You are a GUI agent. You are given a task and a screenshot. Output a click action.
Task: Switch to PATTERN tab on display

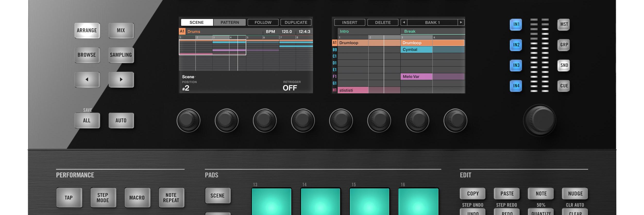[x=230, y=22]
